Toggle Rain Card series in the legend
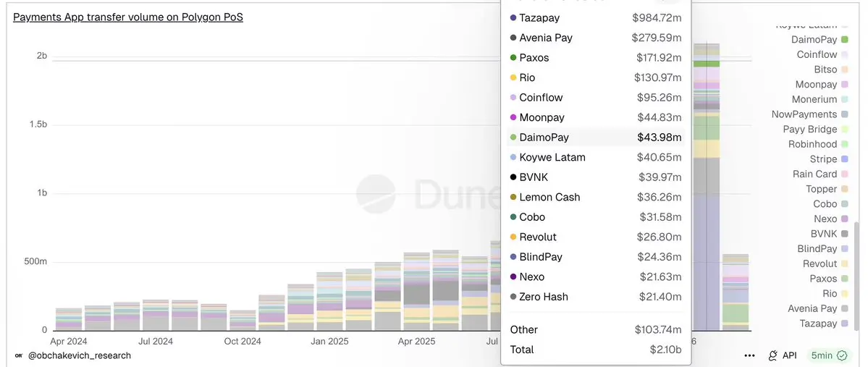 click(820, 174)
